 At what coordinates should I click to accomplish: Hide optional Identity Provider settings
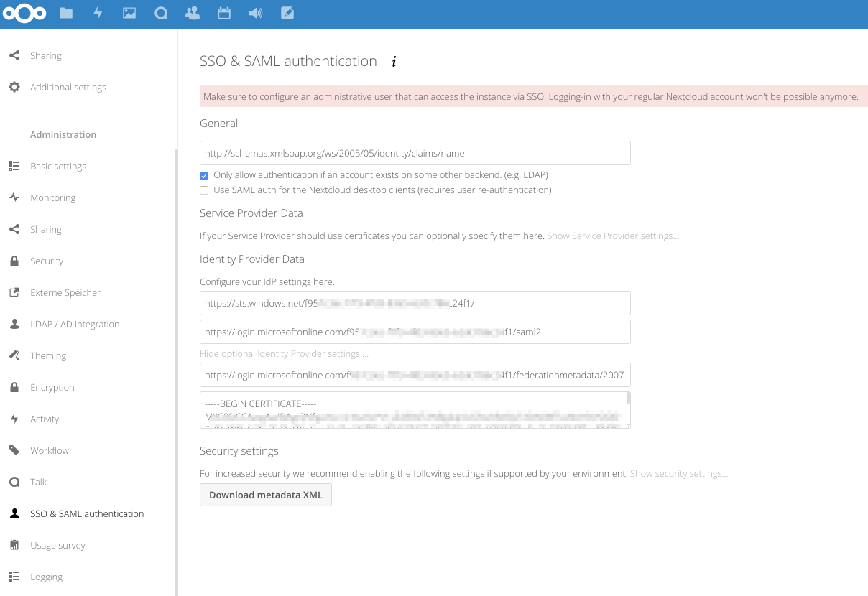point(284,353)
